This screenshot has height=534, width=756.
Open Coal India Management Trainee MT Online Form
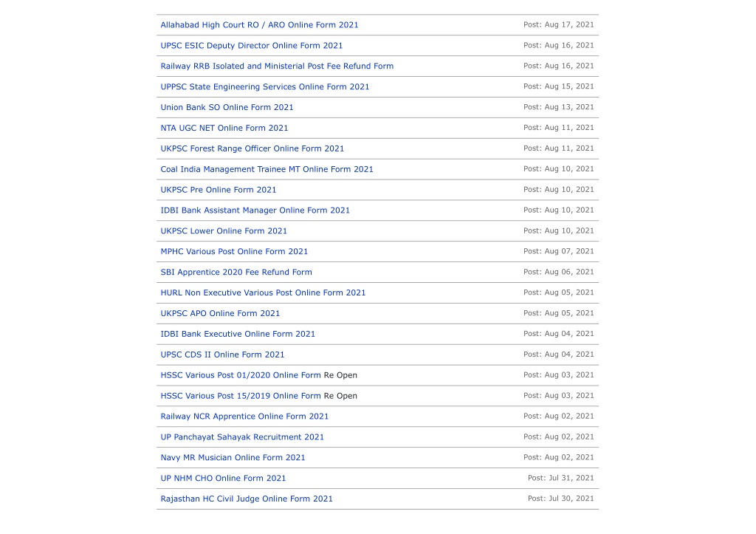pyautogui.click(x=267, y=169)
